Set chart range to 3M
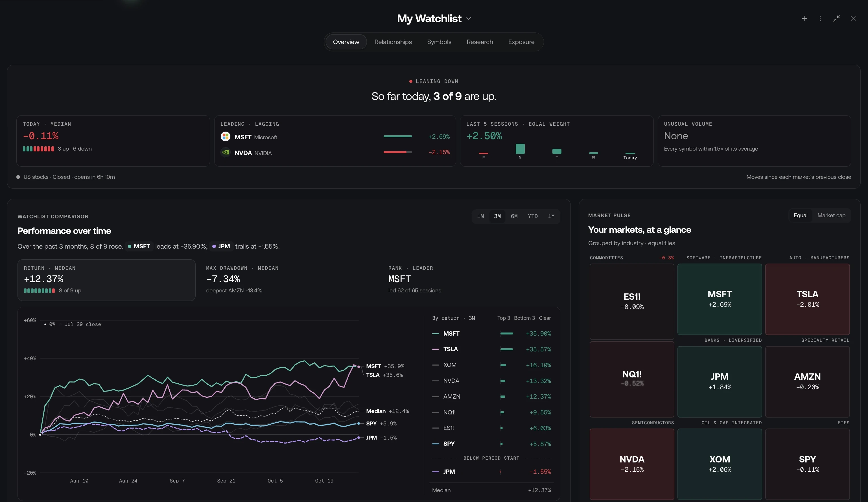868x502 pixels. (x=497, y=216)
